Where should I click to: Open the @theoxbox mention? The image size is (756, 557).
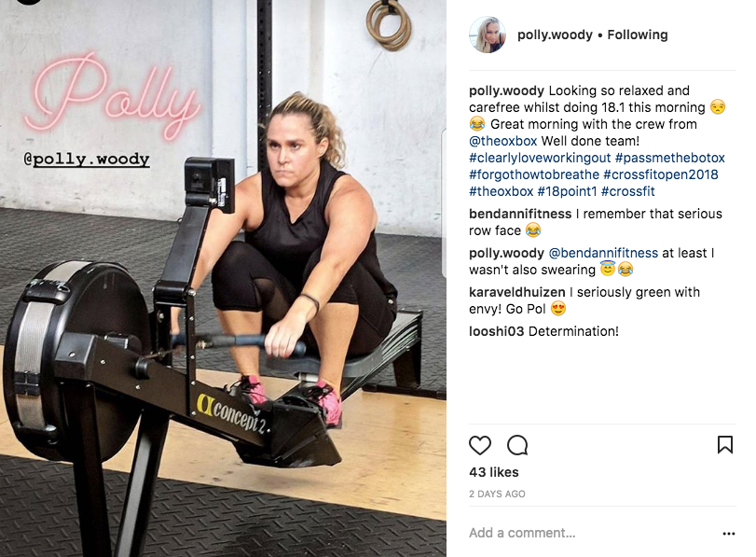tap(502, 141)
